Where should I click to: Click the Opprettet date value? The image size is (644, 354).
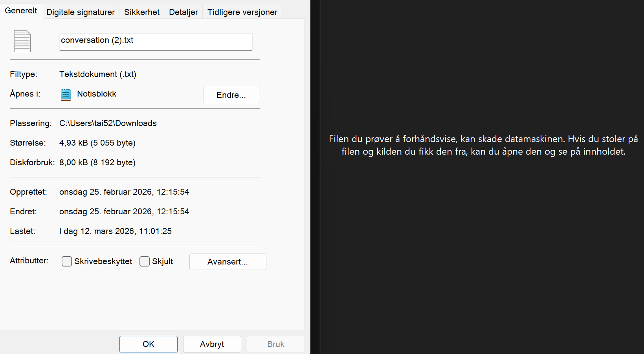124,192
